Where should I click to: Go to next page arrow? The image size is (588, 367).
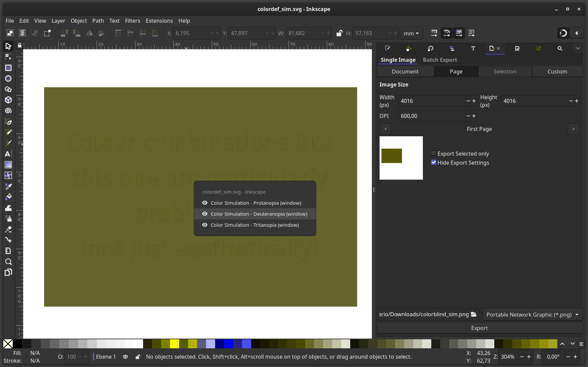pos(574,129)
